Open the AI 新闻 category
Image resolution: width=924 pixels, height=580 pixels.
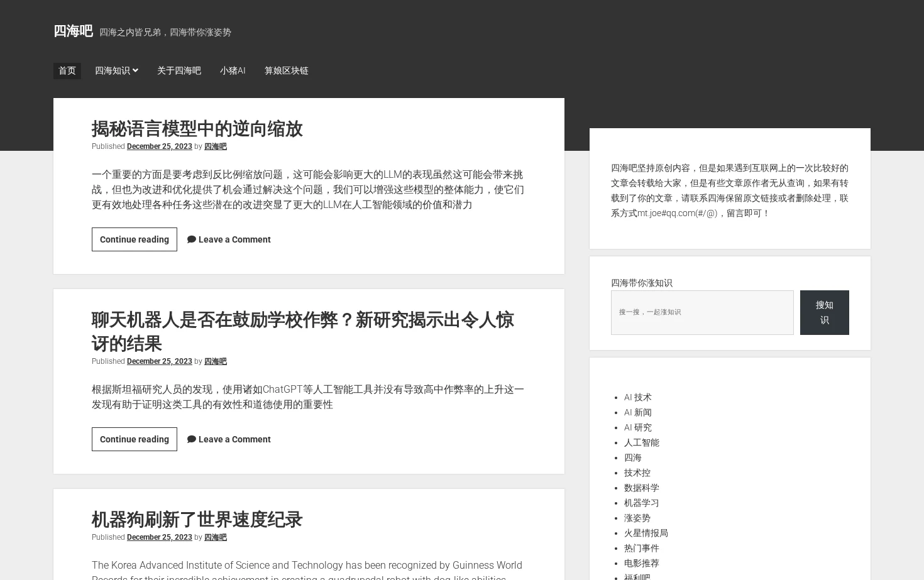[637, 412]
